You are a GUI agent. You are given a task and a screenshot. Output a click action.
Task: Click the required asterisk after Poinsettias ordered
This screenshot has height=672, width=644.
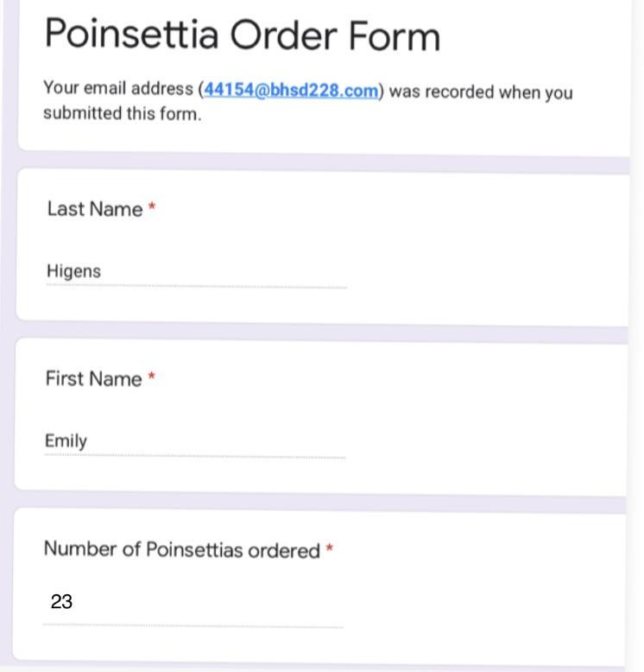[x=329, y=548]
